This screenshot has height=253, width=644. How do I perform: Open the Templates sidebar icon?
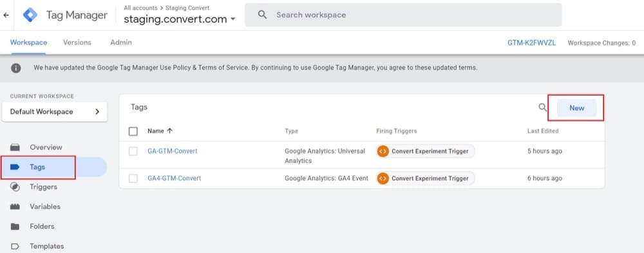(x=15, y=246)
